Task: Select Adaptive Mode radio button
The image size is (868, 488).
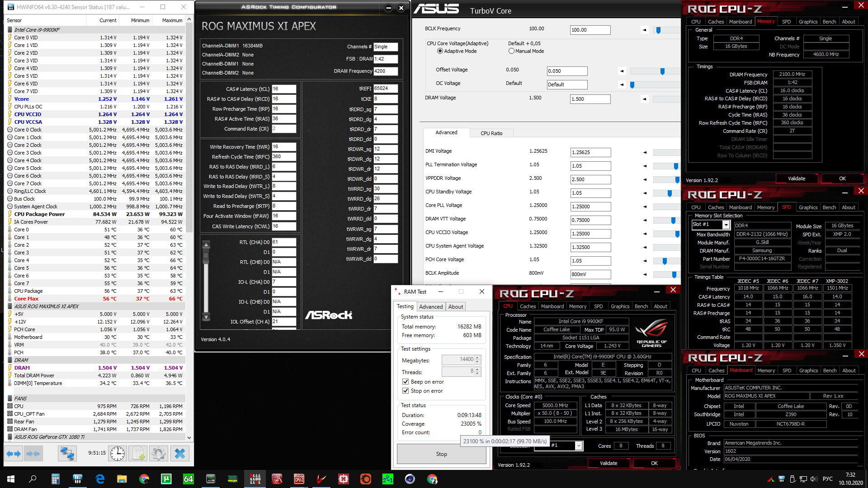Action: pos(440,51)
